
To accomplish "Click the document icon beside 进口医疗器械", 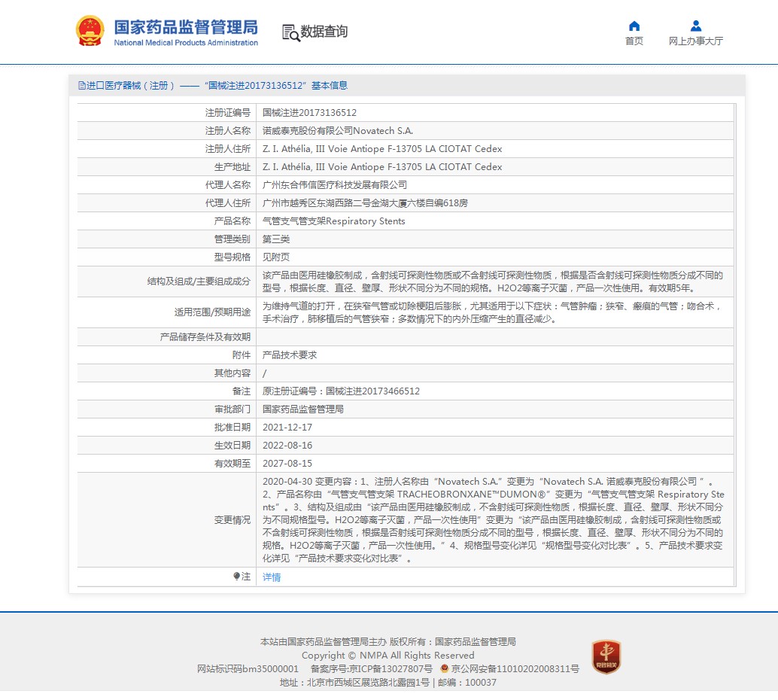I will point(82,85).
